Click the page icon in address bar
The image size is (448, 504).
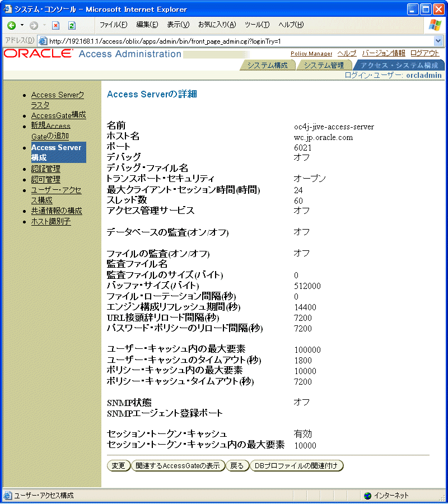tap(43, 41)
